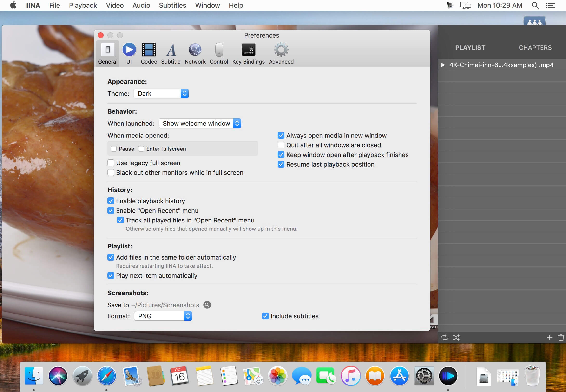
Task: Open the Network preferences pane
Action: [195, 53]
